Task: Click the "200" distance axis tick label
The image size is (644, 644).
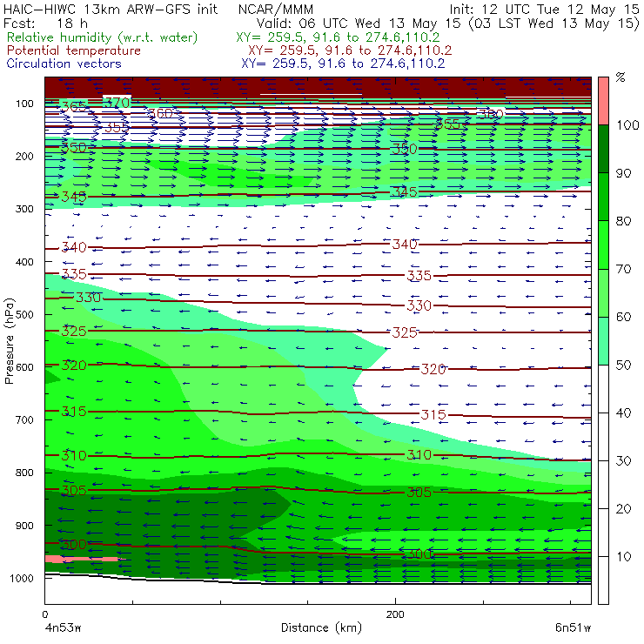Action: point(395,614)
